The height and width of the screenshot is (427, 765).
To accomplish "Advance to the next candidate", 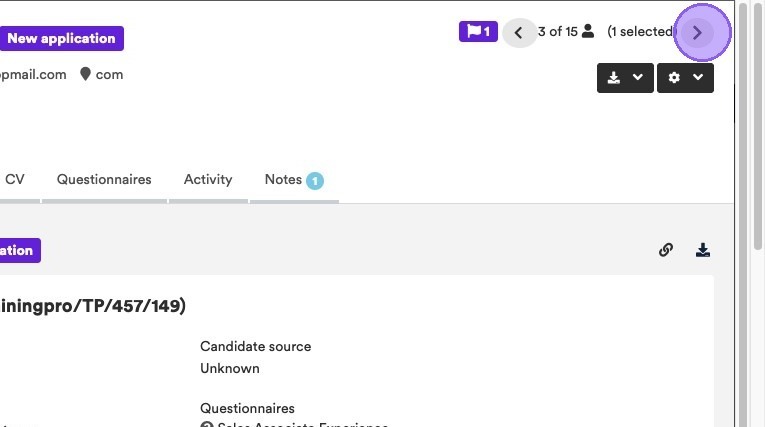I will click(698, 33).
